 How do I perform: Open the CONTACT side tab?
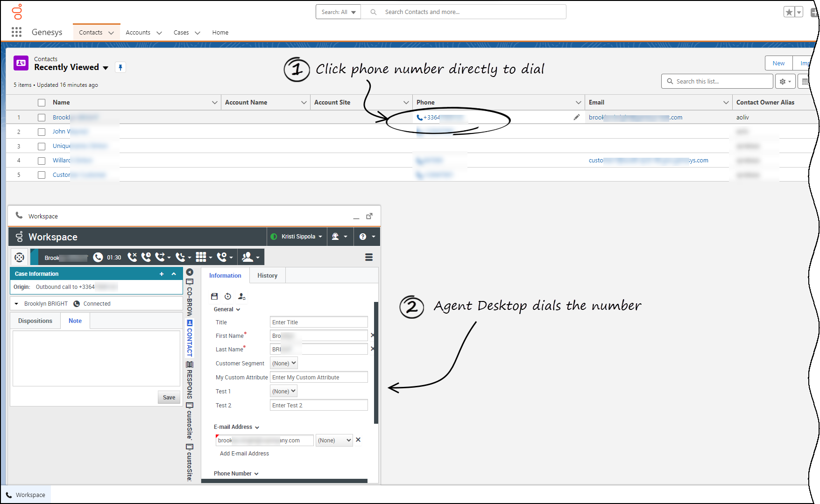click(x=190, y=338)
